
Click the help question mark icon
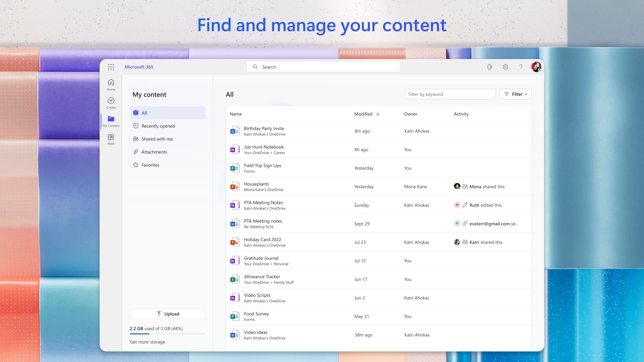tap(521, 67)
